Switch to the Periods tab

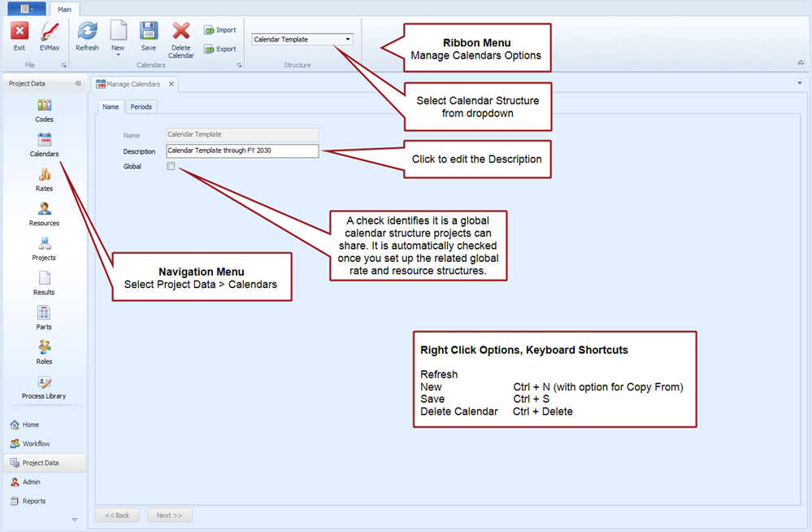tap(141, 107)
